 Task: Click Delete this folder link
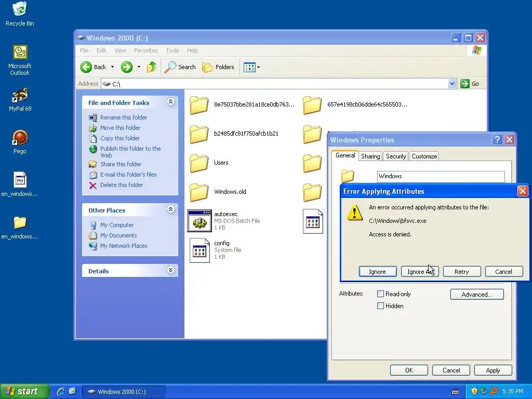[122, 185]
